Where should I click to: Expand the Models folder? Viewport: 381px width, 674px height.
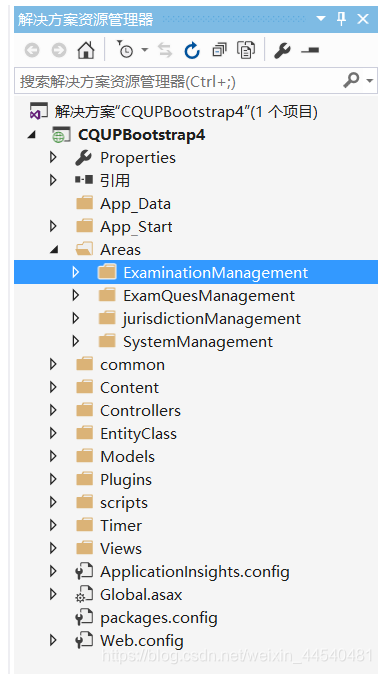pyautogui.click(x=53, y=456)
